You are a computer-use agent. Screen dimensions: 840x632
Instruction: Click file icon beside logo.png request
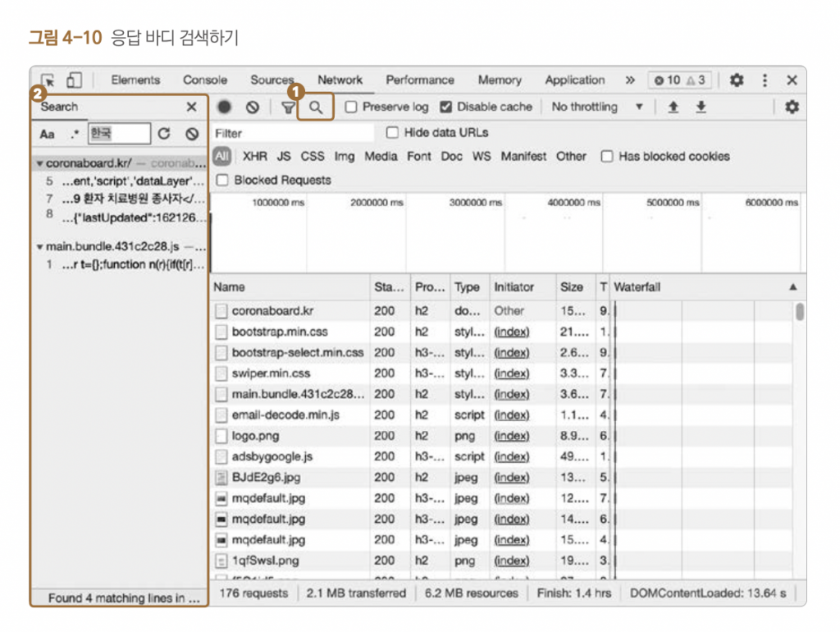pos(221,437)
